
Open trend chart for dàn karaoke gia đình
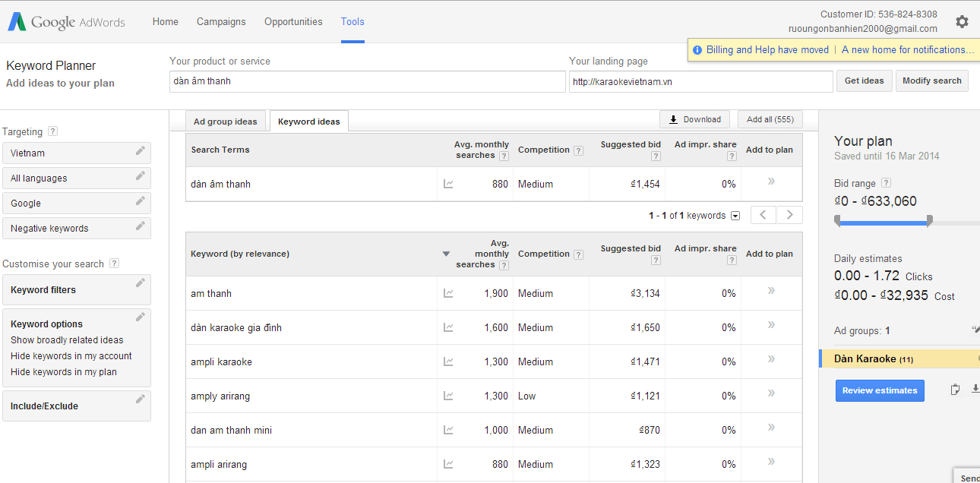coord(448,327)
